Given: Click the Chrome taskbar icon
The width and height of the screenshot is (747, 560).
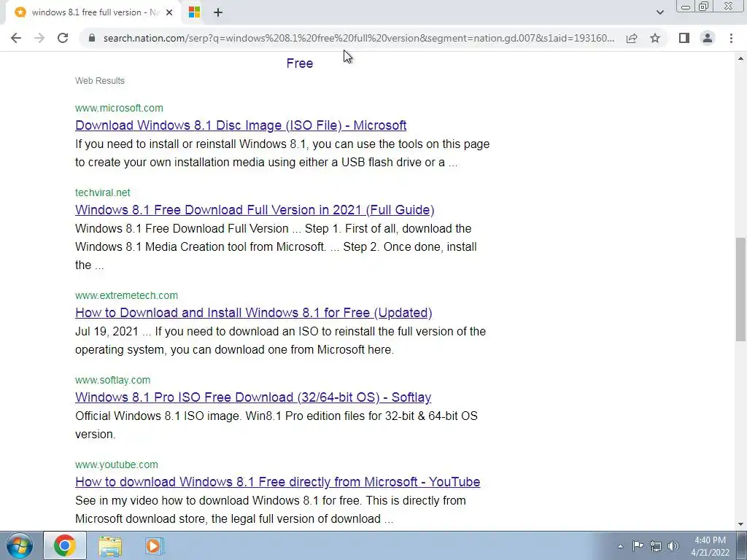Looking at the screenshot, I should pos(65,545).
